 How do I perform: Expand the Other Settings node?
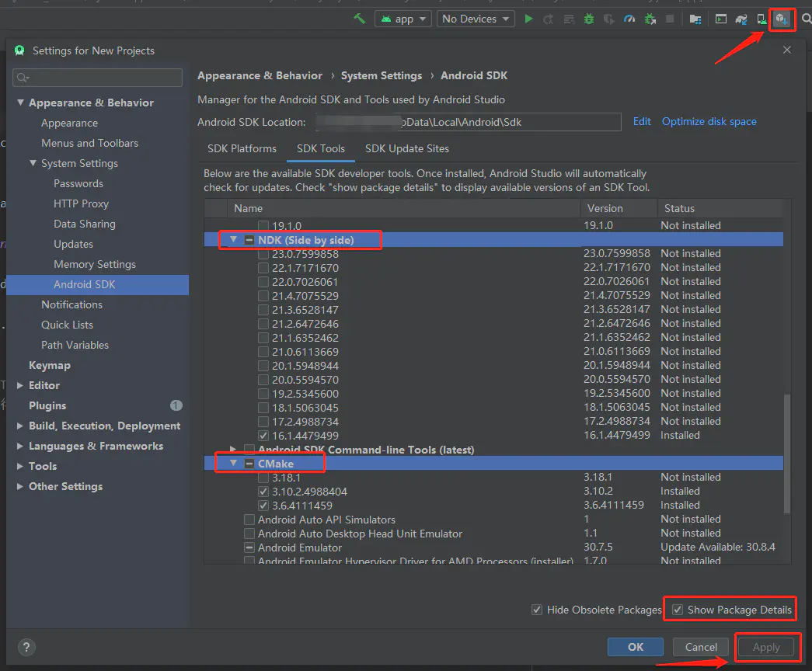click(x=20, y=486)
